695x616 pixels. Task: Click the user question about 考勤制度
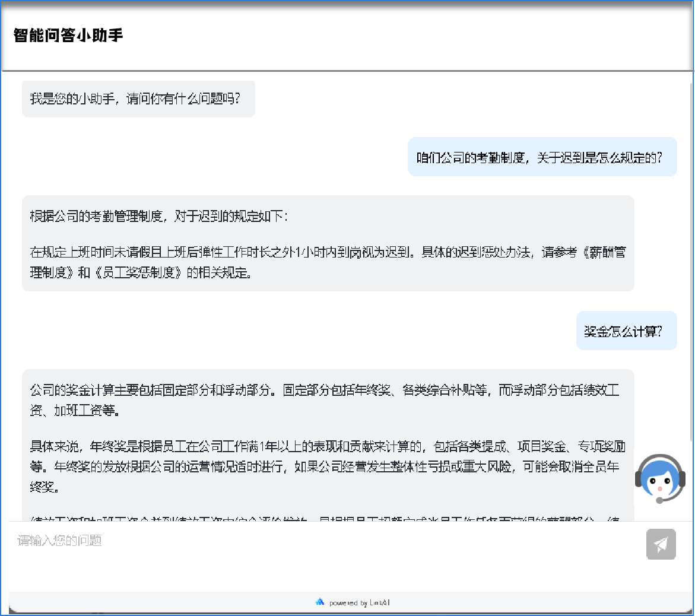pos(542,157)
